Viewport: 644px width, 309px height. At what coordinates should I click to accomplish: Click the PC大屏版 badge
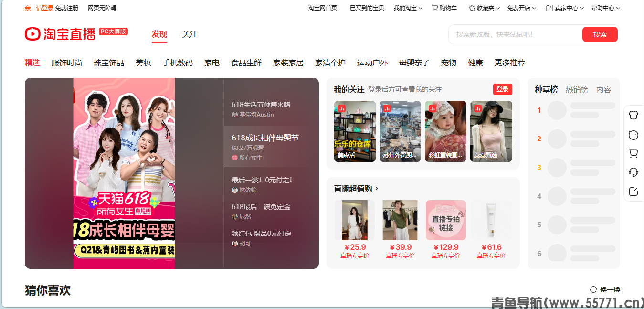coord(114,32)
